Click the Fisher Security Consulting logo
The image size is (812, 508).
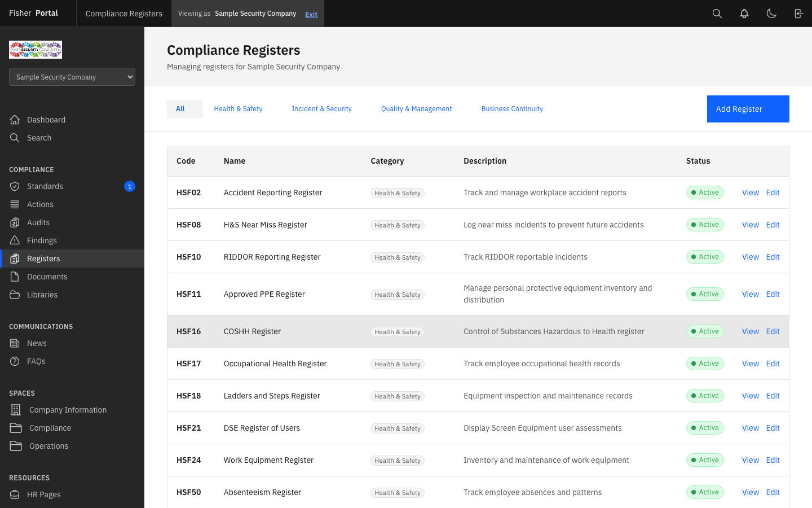(x=35, y=49)
